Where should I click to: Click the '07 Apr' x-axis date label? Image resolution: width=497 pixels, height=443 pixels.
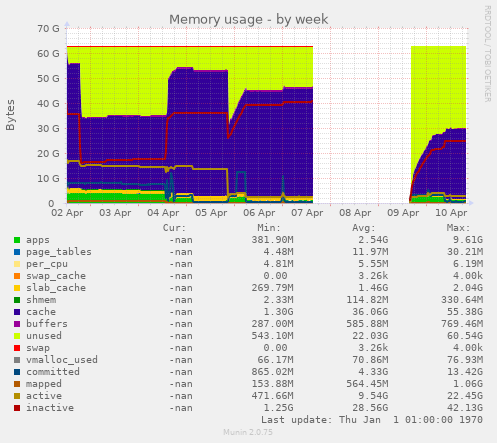[x=307, y=213]
